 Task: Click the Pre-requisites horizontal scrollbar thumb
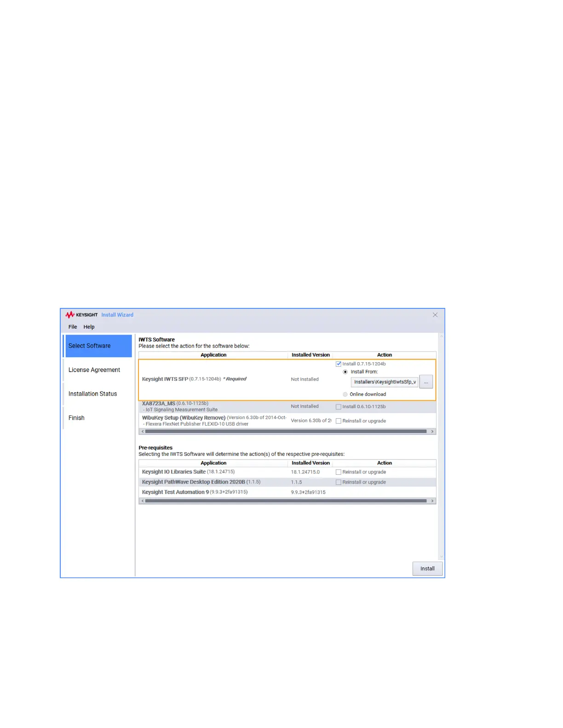click(x=286, y=501)
